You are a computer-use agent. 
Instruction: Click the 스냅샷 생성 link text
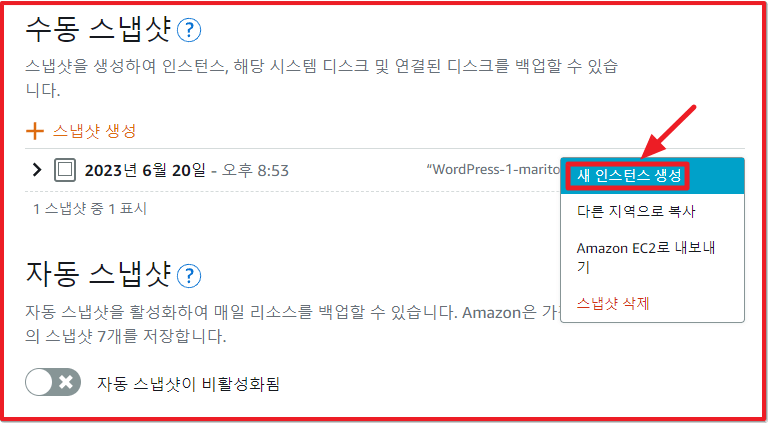[x=94, y=131]
